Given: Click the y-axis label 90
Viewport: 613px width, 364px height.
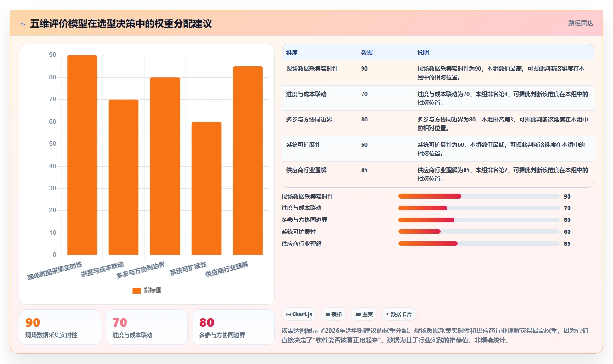Looking at the screenshot, I should pyautogui.click(x=53, y=55).
